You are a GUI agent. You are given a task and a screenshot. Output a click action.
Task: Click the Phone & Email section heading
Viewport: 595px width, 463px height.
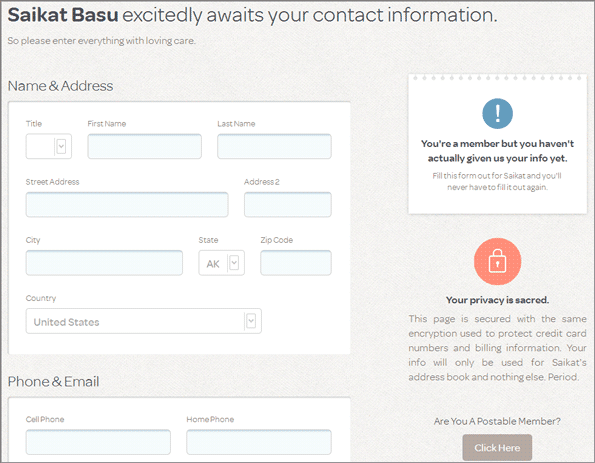pos(54,381)
